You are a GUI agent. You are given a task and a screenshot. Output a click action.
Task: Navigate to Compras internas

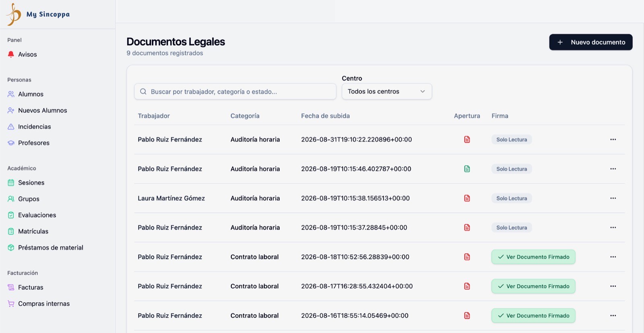click(x=44, y=304)
